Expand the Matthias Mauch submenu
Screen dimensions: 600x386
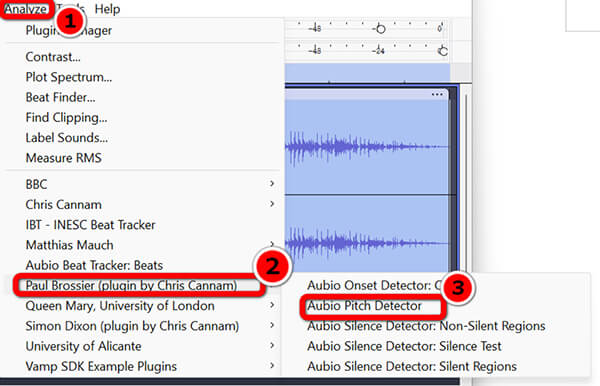(x=142, y=245)
